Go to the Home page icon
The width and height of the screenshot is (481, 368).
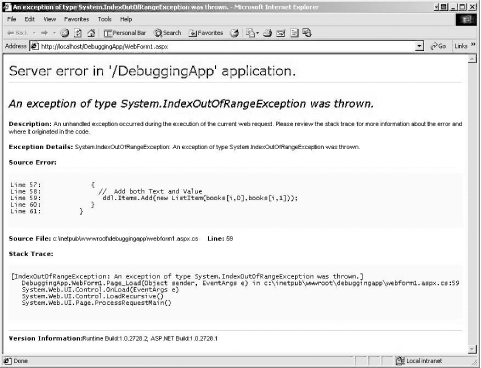point(91,33)
